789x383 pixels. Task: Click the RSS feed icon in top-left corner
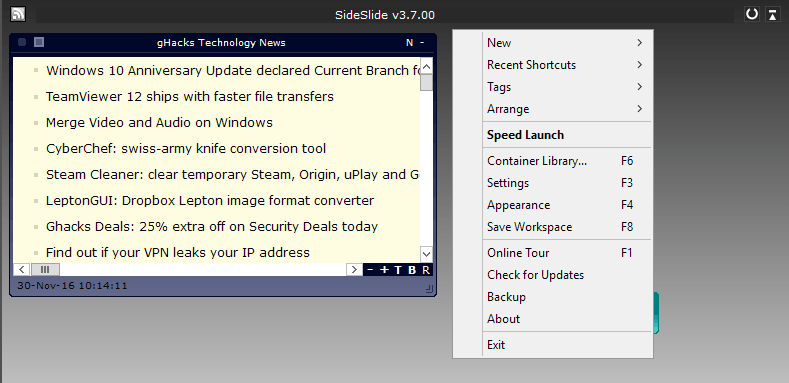18,14
